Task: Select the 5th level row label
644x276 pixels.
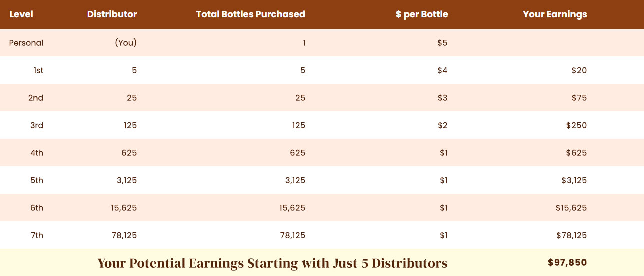Action: [37, 180]
